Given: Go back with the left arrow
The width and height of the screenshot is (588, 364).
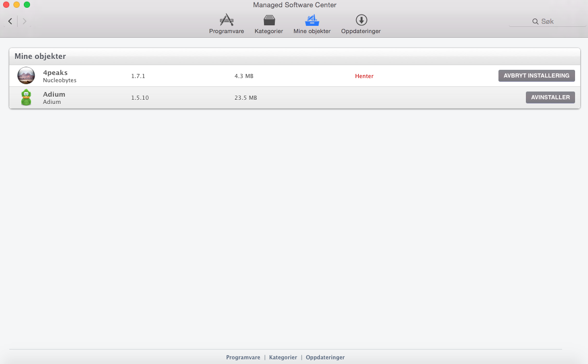Looking at the screenshot, I should coord(10,21).
